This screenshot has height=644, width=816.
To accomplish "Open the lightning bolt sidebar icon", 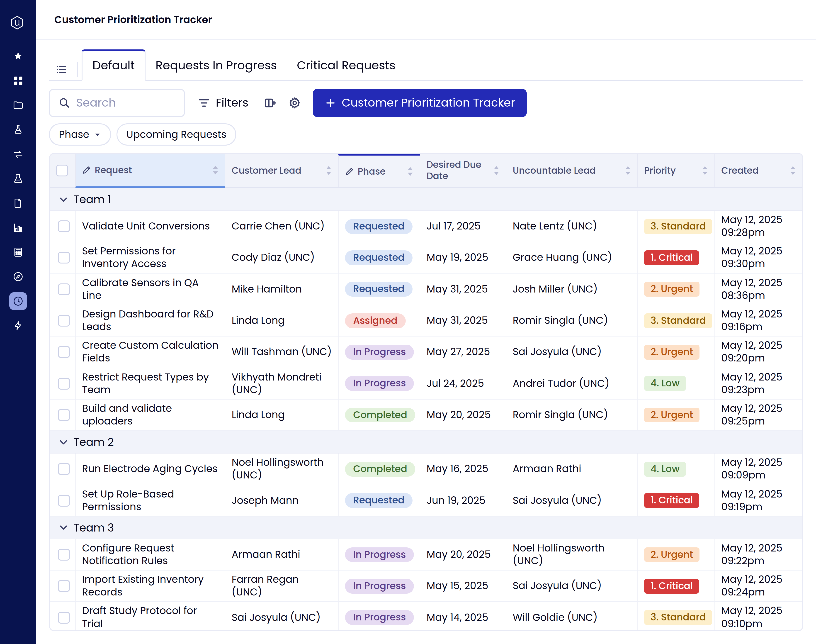I will (x=18, y=326).
